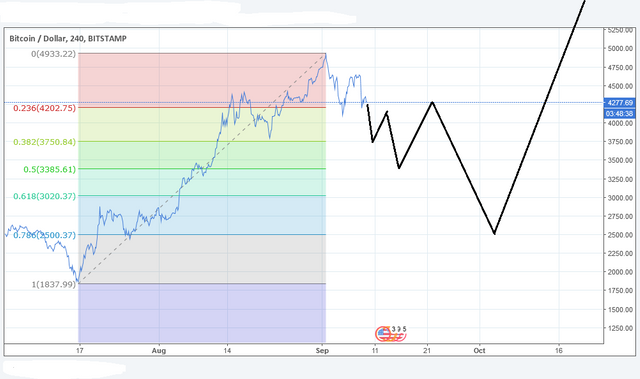Screen dimensions: 640x379
Task: Select the Fibonacci label '0.236(4202.75)'
Action: [44, 108]
